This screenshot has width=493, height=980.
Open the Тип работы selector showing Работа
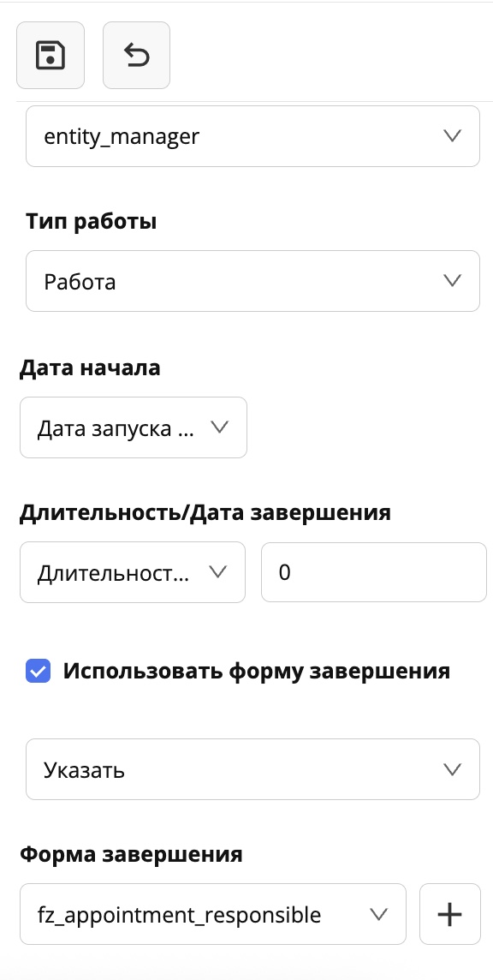point(253,281)
